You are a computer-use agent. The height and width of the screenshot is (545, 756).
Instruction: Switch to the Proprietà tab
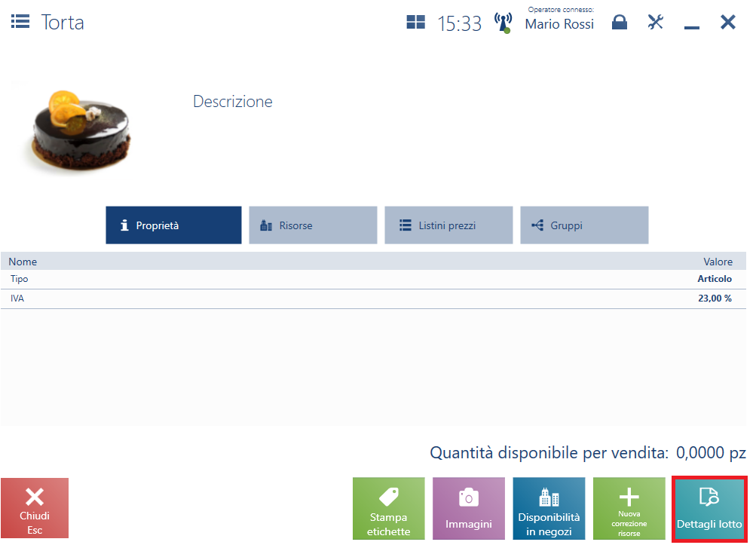click(173, 225)
